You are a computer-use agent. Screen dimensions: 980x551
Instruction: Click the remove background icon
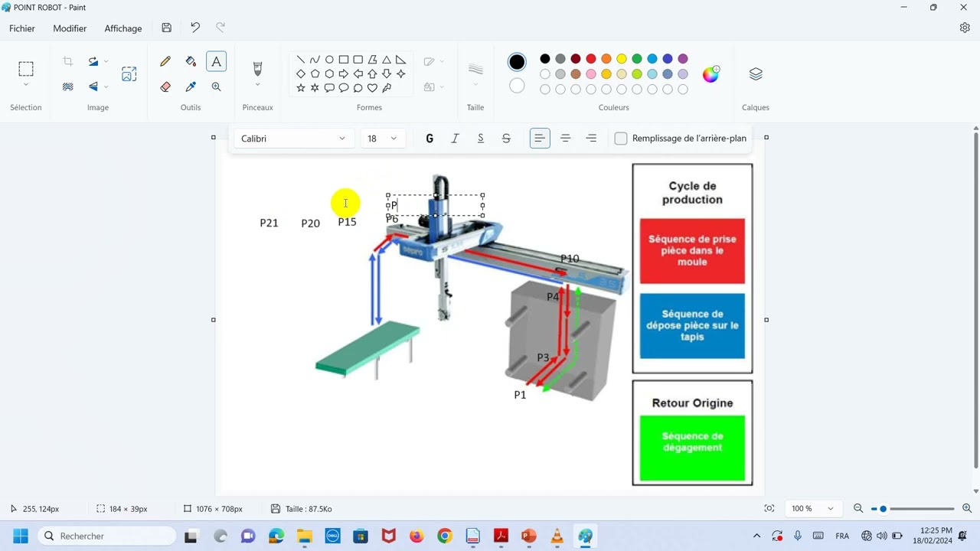(68, 86)
